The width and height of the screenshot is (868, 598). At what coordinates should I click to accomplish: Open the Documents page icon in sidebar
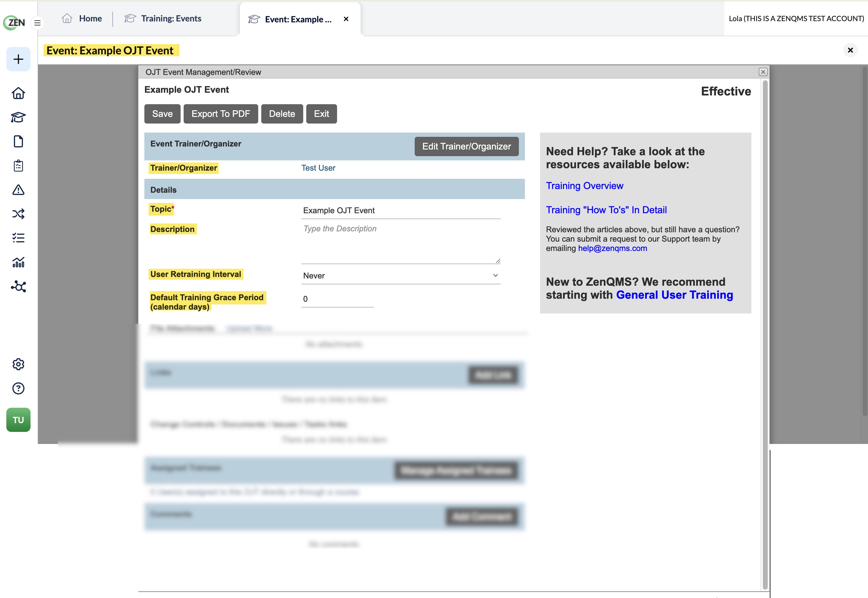coord(18,142)
